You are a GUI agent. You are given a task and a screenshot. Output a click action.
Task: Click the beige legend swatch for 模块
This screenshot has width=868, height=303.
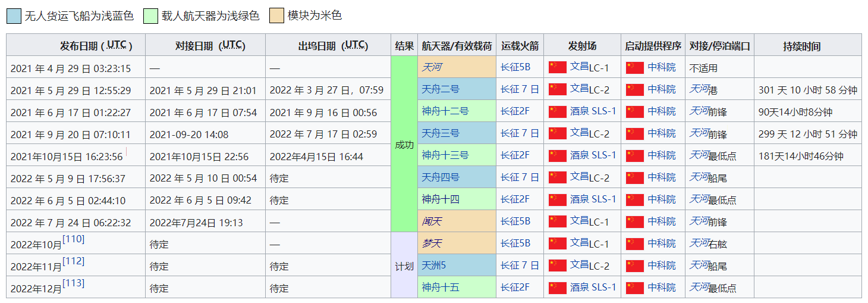click(x=277, y=16)
